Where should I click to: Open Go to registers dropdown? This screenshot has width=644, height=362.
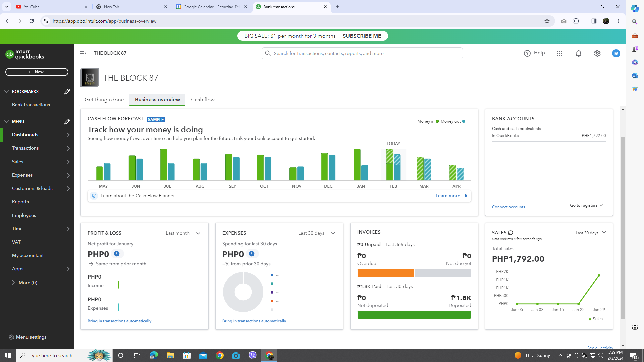[586, 205]
